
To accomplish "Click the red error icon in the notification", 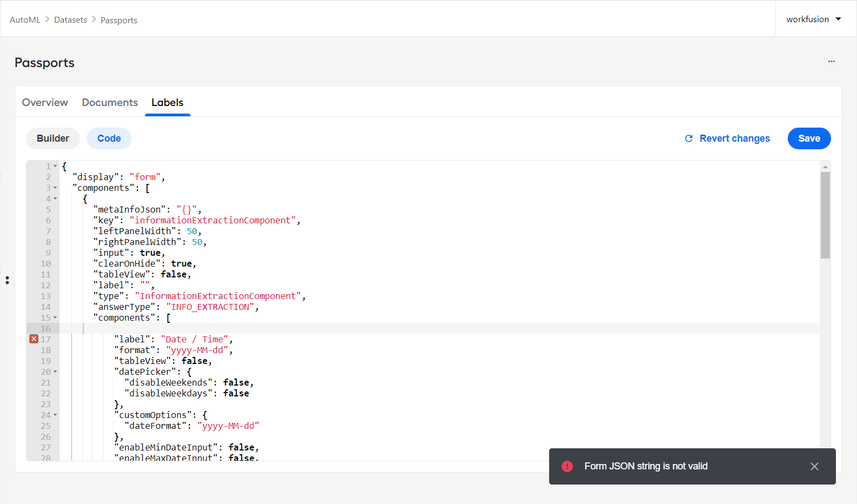I will [567, 466].
